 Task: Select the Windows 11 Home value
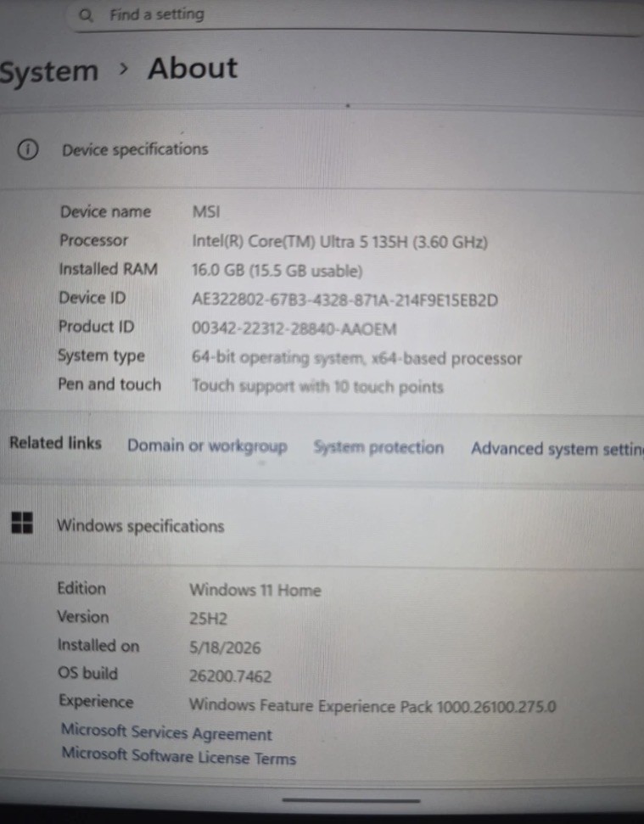(x=255, y=590)
